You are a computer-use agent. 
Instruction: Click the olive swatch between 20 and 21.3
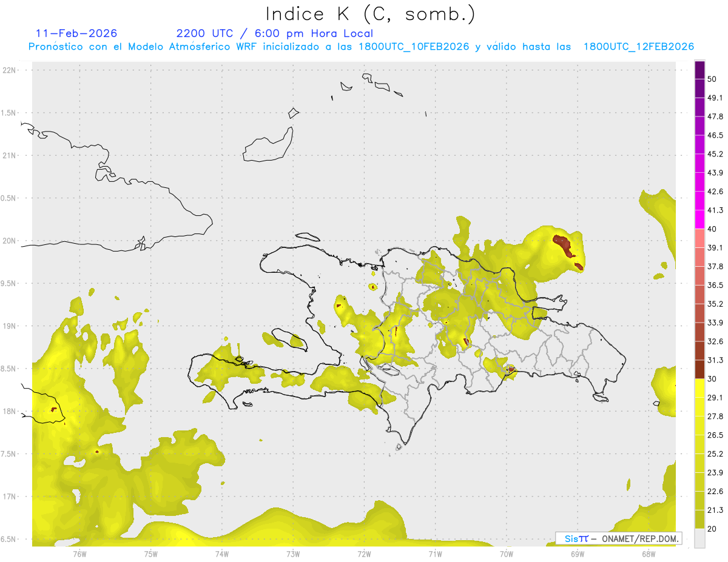(x=699, y=520)
